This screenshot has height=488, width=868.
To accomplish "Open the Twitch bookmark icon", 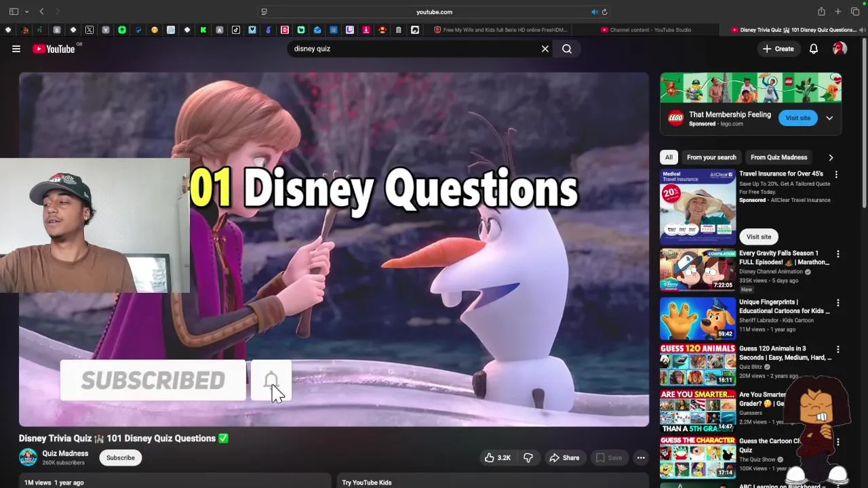I will click(350, 30).
